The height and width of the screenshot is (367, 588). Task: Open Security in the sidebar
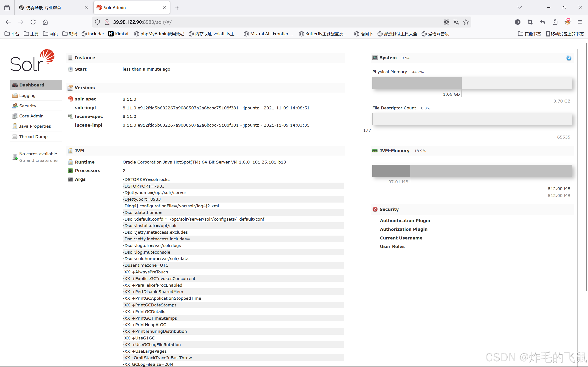[28, 106]
